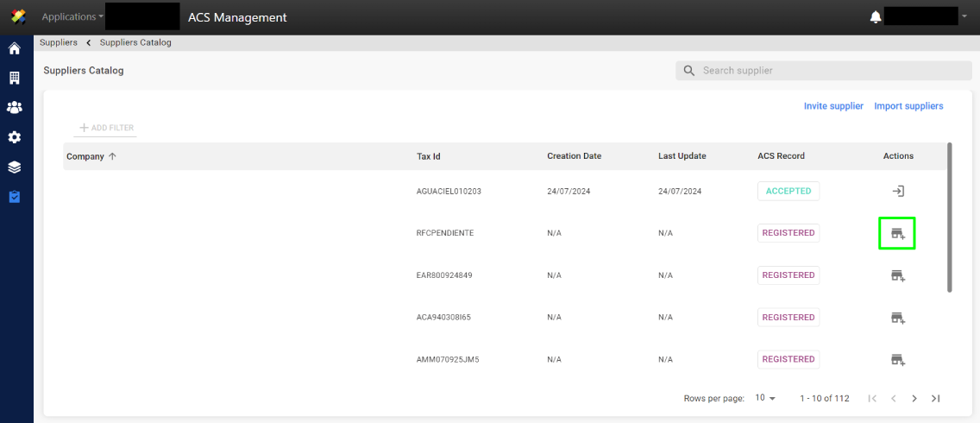Click add-store action icon for AMM070925JM5
The height and width of the screenshot is (423, 980).
coord(898,360)
